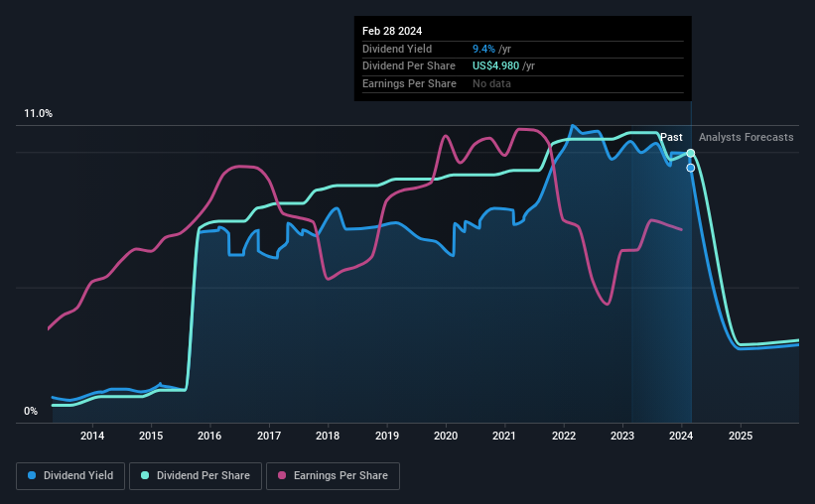Click the pink Earnings Per Share legend dot
This screenshot has width=815, height=504.
point(282,475)
